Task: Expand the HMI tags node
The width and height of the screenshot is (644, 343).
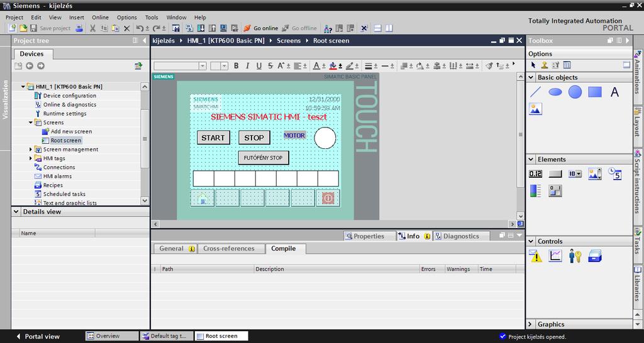Action: (x=31, y=158)
